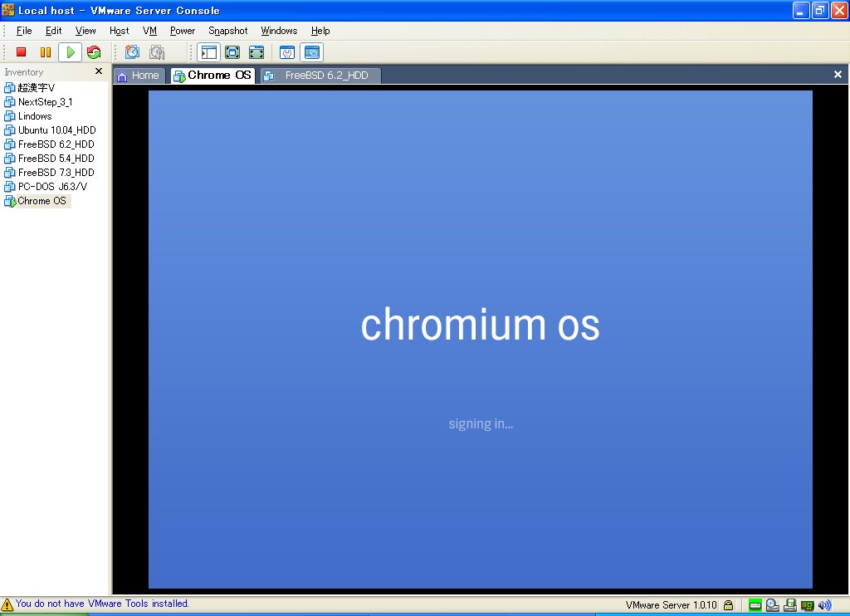Open the Host menu
Screen dimensions: 850x616
(x=120, y=31)
